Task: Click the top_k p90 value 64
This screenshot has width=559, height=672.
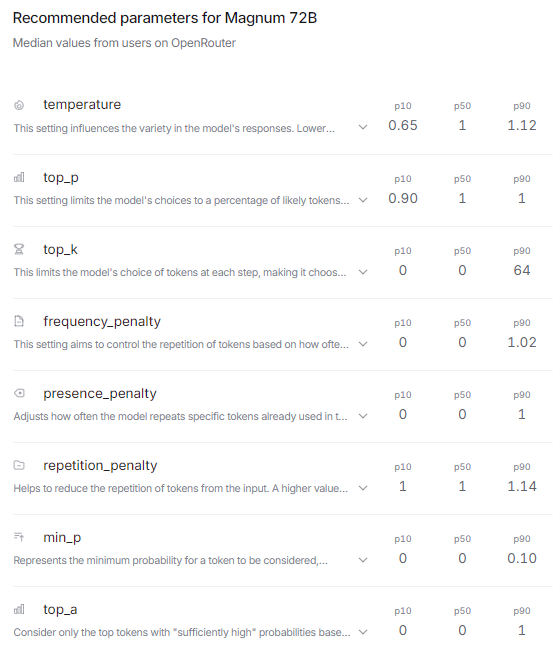Action: (x=522, y=270)
